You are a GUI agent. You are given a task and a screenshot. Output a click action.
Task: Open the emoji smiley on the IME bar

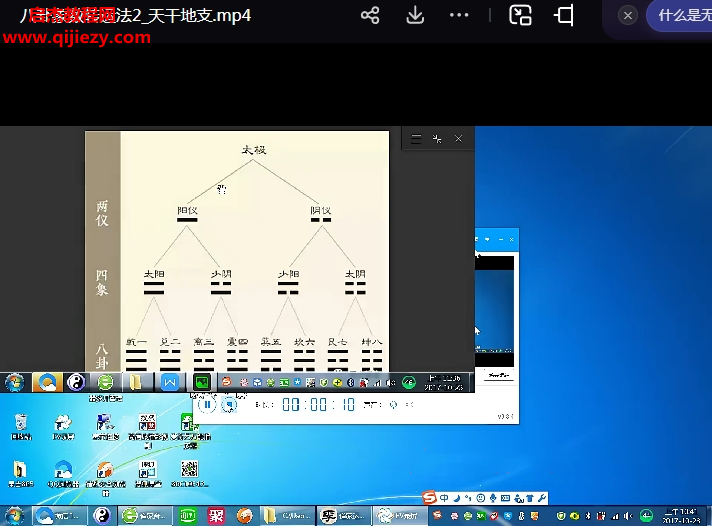pyautogui.click(x=480, y=498)
